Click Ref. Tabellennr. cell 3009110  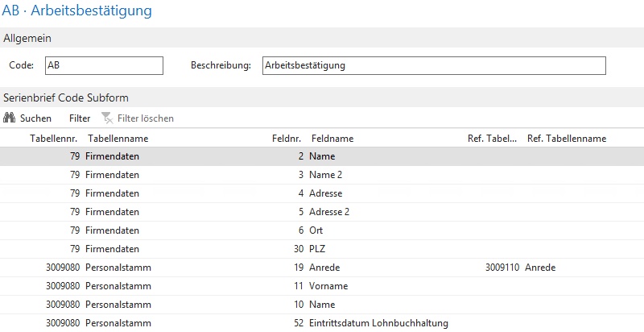[x=502, y=268]
